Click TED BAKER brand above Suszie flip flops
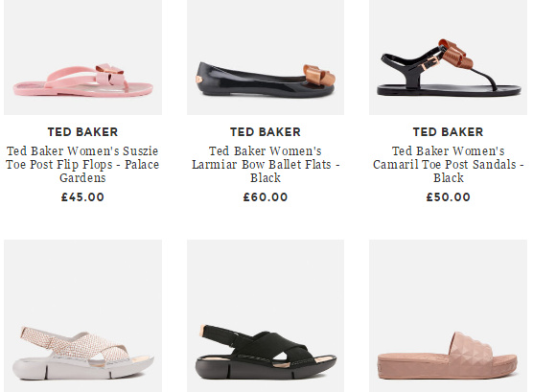Viewport: 533px width, 392px height. 82,132
